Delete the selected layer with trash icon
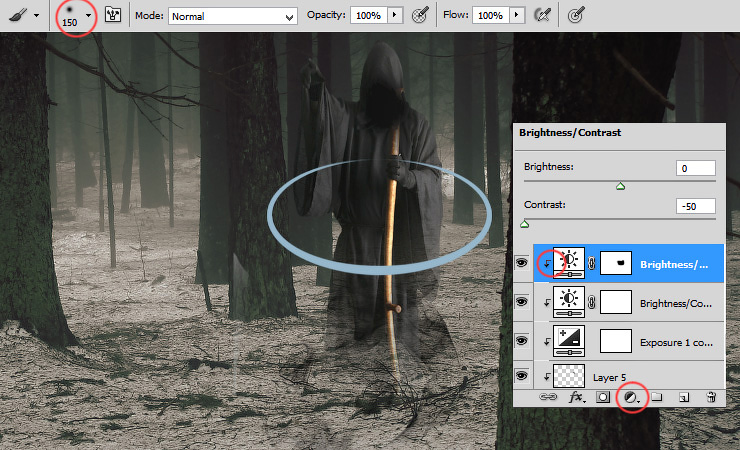This screenshot has height=450, width=740. [711, 397]
